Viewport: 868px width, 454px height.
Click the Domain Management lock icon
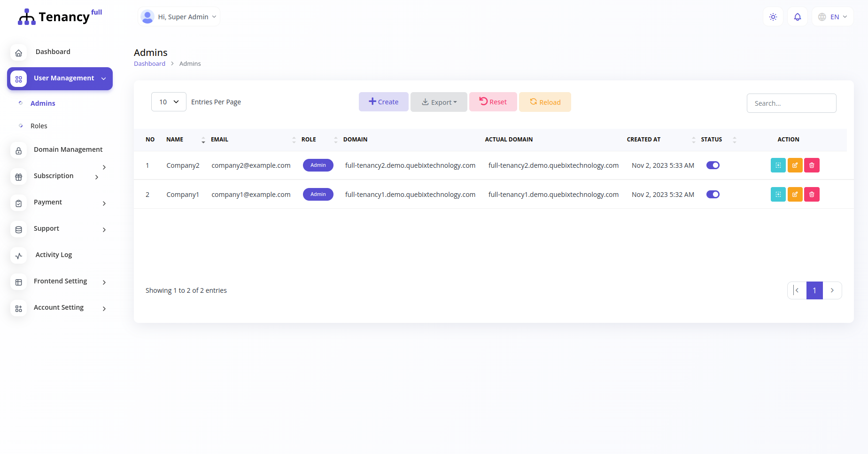[18, 150]
